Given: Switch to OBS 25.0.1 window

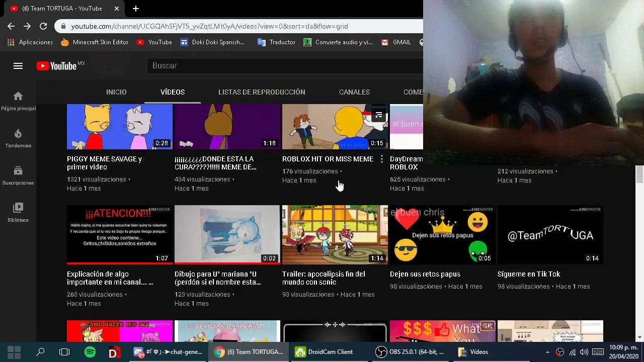Looking at the screenshot, I should (411, 352).
